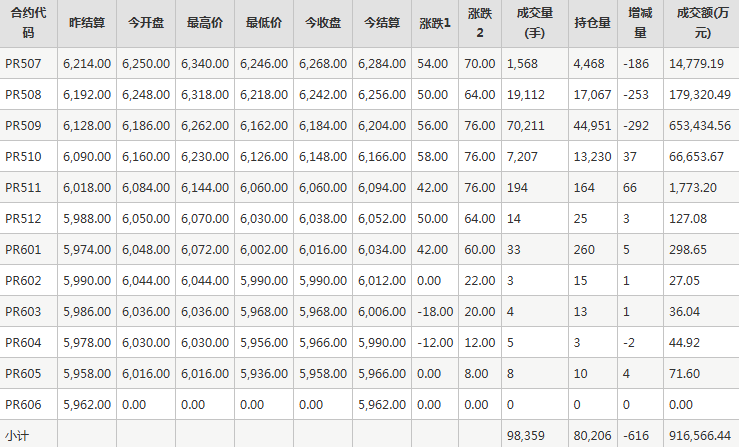The image size is (739, 447).
Task: Click the 成交额(万元) column header
Action: 702,23
